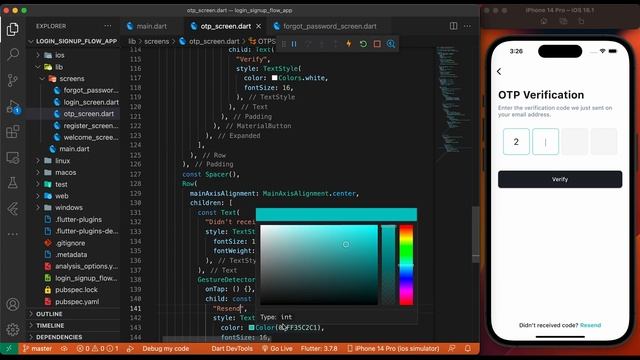Click the teal color preview header bar

[x=336, y=214]
